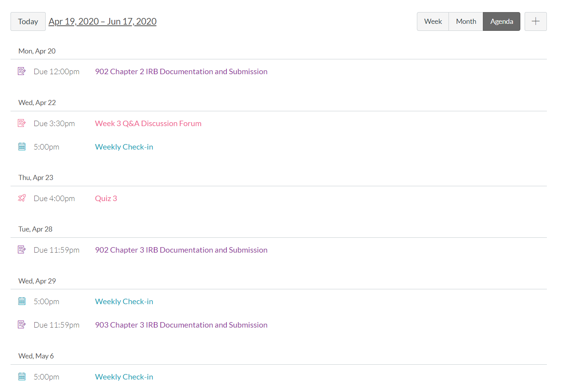The height and width of the screenshot is (392, 566).
Task: Click the assignment icon for 902 Chapter 2 IRB
Action: [22, 71]
